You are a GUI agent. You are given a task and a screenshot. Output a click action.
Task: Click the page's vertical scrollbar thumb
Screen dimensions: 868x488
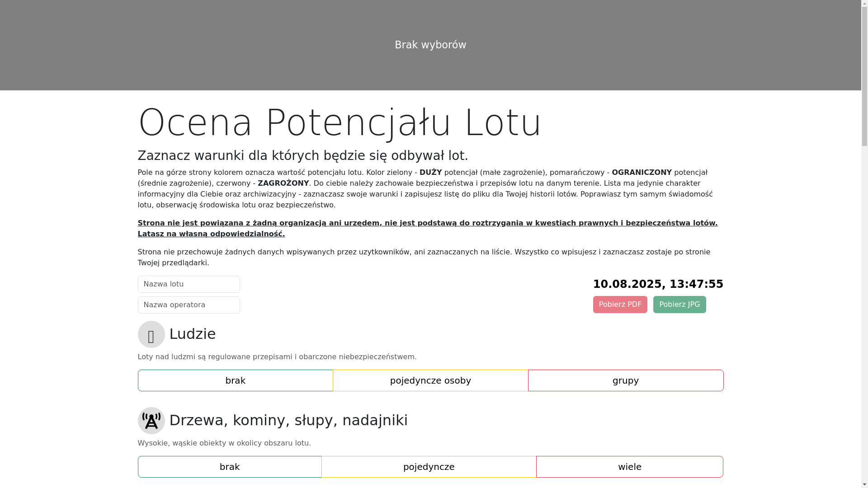click(x=864, y=77)
